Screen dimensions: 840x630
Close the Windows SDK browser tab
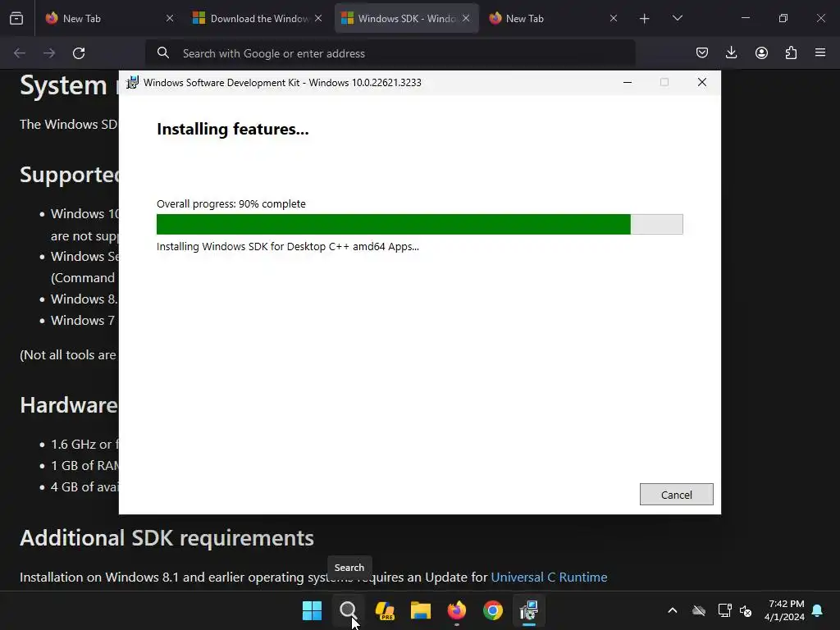(466, 19)
